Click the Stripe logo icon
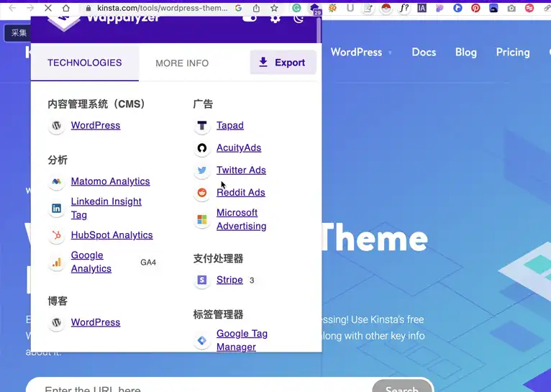 coord(202,281)
